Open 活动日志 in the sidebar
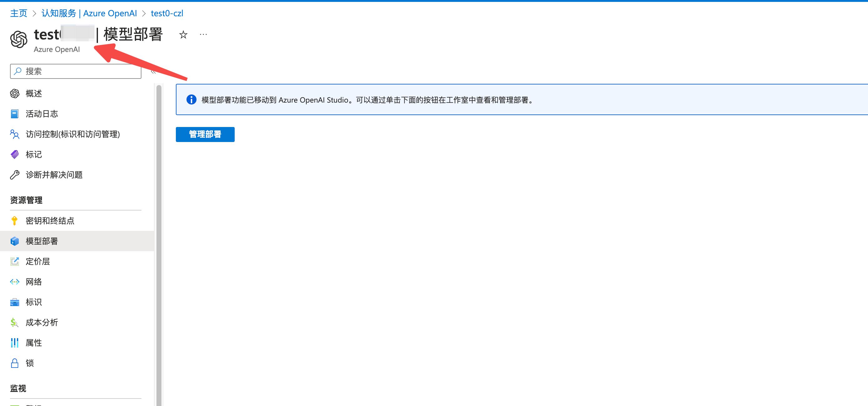Viewport: 868px width, 406px height. coord(77,114)
